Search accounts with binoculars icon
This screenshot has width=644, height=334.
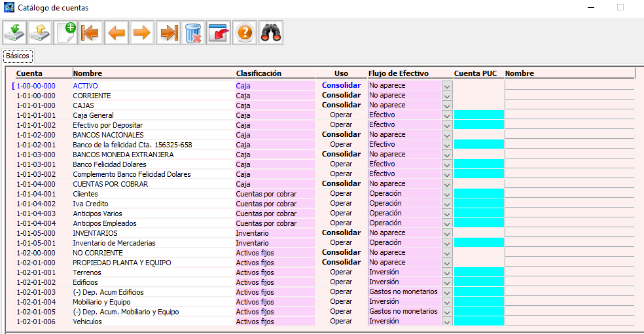point(270,33)
